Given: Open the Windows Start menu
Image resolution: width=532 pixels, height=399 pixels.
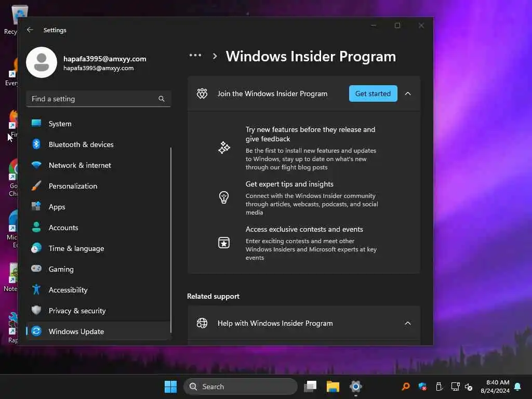Looking at the screenshot, I should (170, 387).
